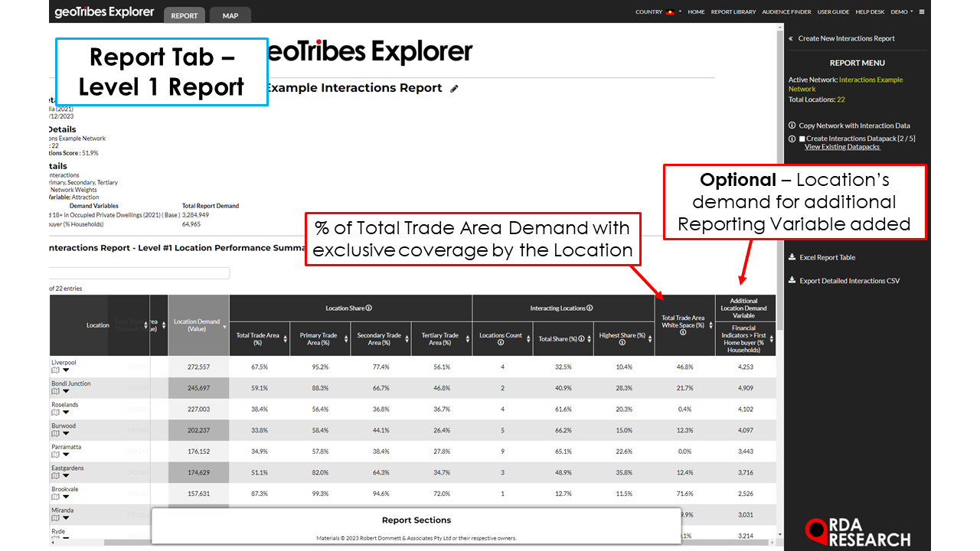This screenshot has height=551, width=980.
Task: Open the map icon under Liverpool
Action: [55, 370]
